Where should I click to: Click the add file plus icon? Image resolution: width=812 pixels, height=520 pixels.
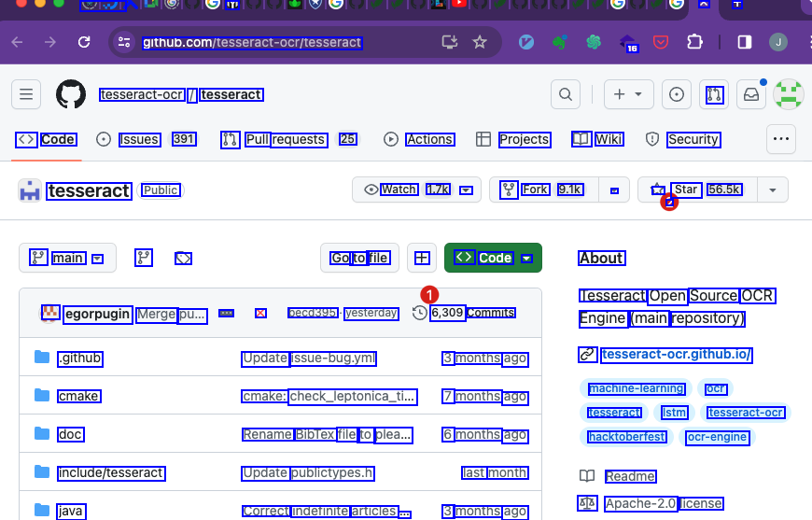(422, 258)
